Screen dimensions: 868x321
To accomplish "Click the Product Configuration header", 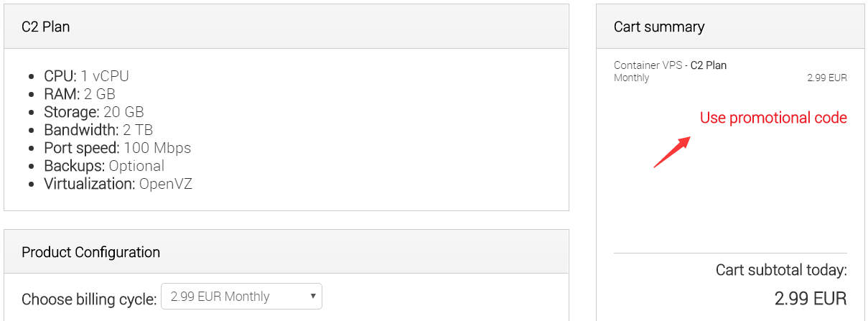I will click(286, 252).
